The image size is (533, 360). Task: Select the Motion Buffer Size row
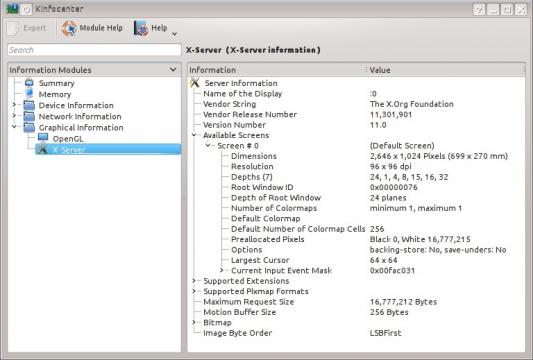coord(239,312)
